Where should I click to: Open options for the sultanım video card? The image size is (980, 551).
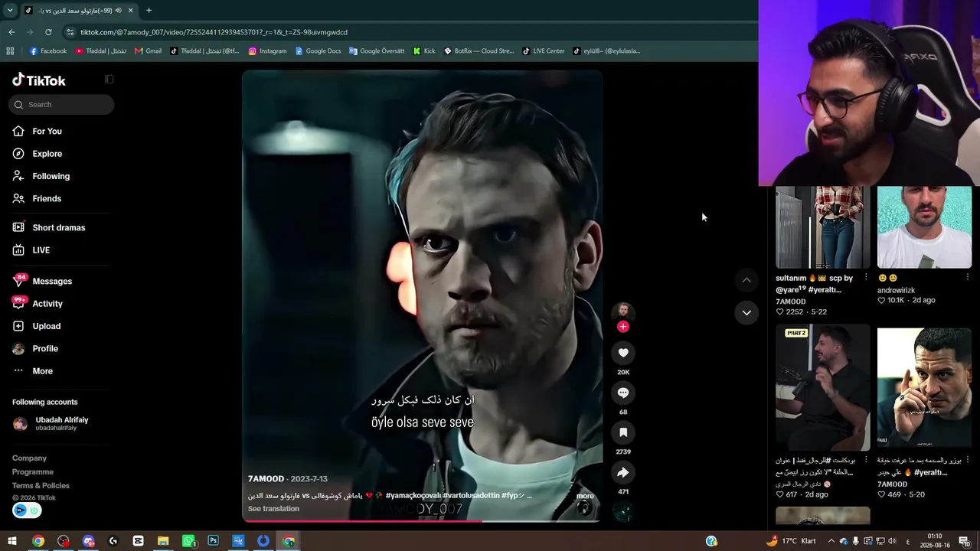(x=866, y=277)
